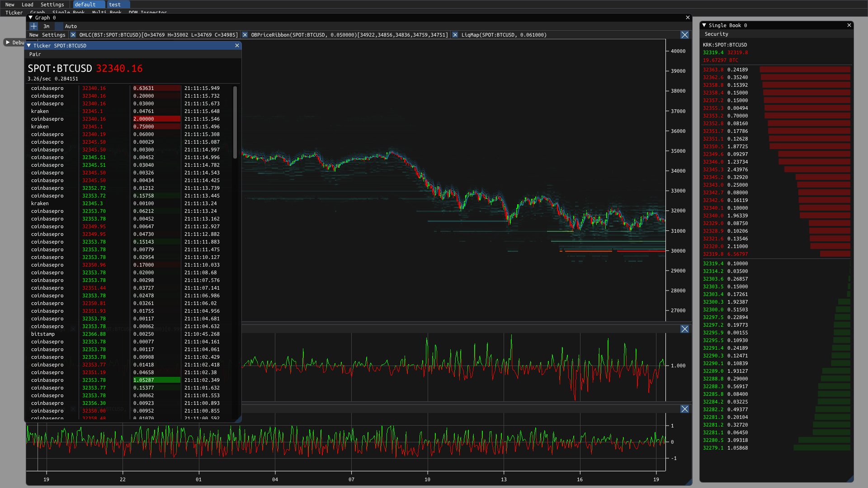This screenshot has width=868, height=488.
Task: Click the best bid 32319.4 header value
Action: coord(713,52)
